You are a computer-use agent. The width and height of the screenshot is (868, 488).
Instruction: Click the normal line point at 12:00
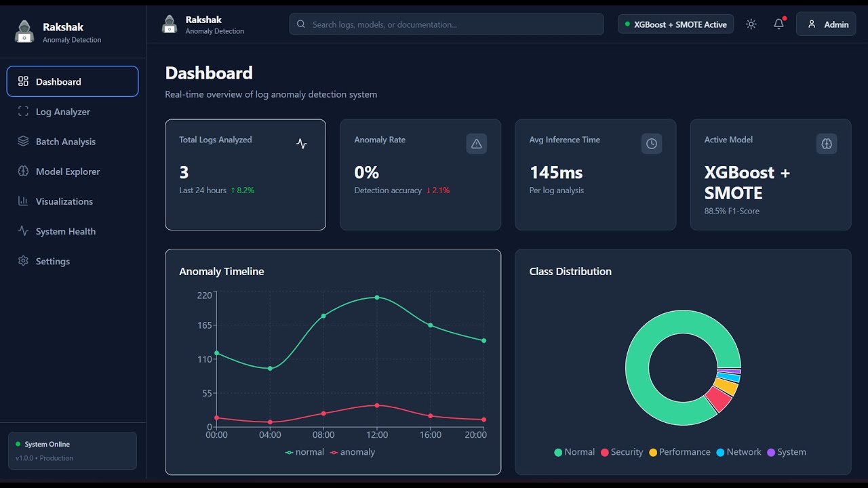377,298
